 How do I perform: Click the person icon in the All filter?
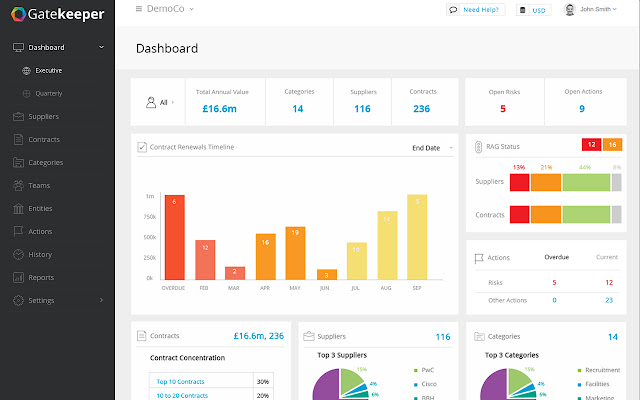pos(151,102)
